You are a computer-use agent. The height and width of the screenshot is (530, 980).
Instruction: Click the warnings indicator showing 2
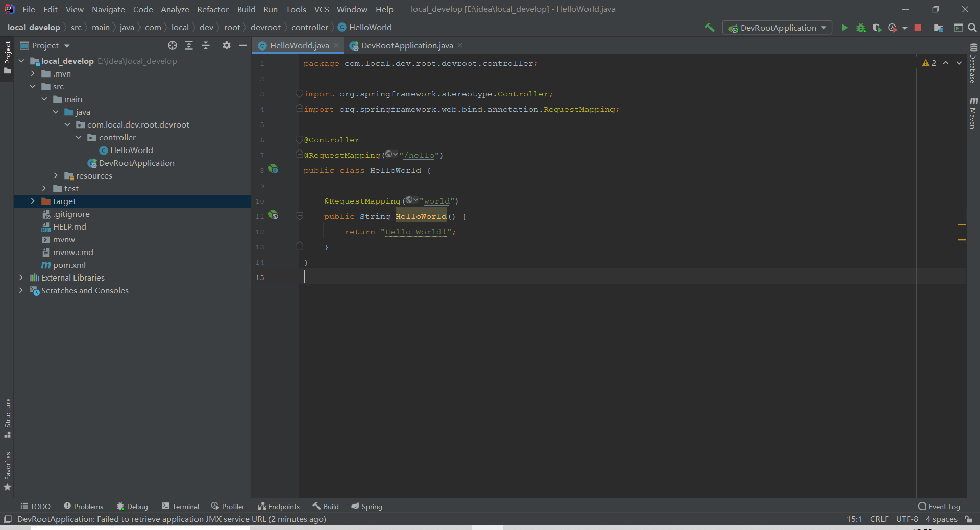click(929, 63)
